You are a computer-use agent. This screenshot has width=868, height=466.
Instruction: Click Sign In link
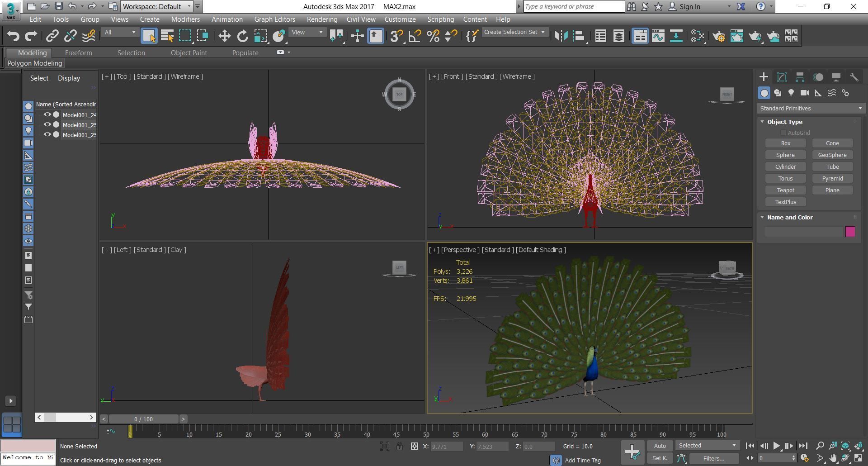pyautogui.click(x=690, y=6)
